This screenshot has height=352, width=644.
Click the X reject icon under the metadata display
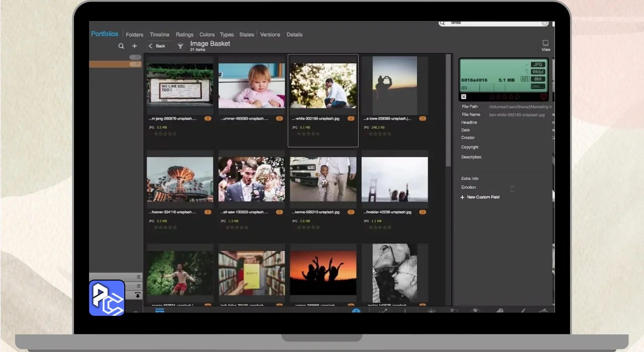(x=464, y=97)
